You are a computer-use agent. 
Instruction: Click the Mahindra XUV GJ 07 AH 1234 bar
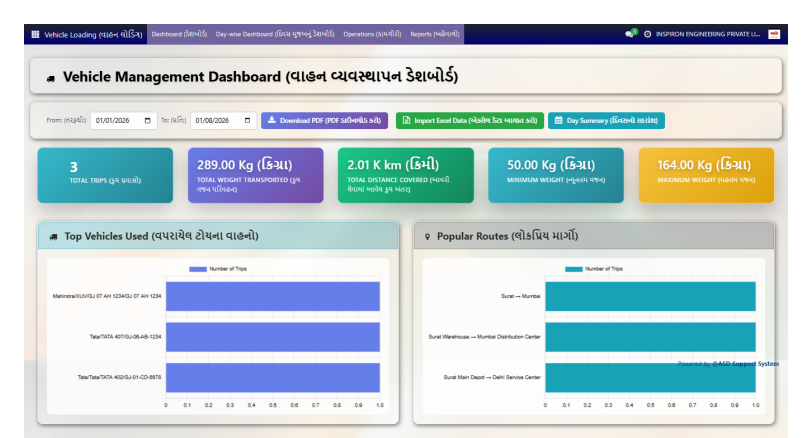pos(273,296)
